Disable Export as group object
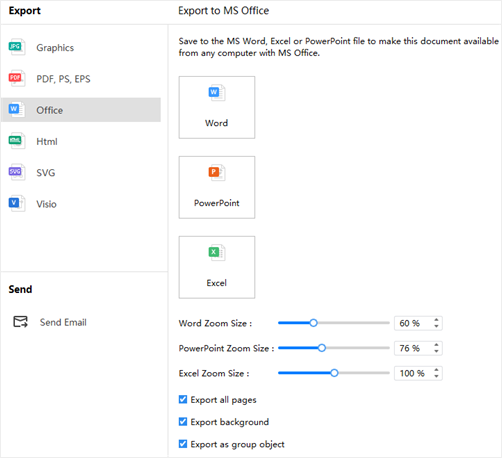Screen dimensions: 502x458 [183, 444]
